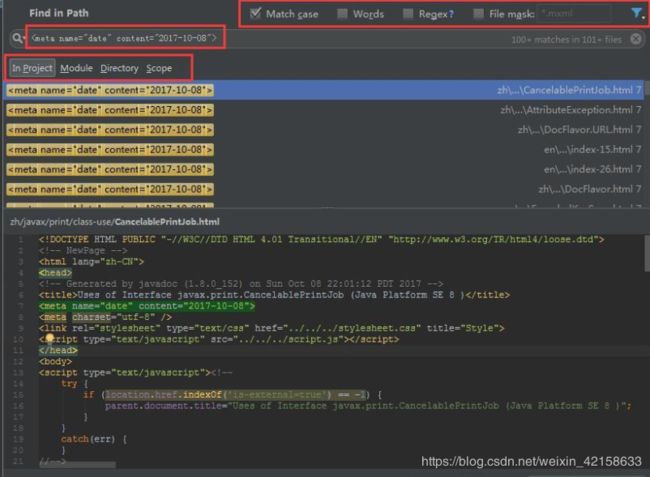Click the editor preview vertical scrollbar
The width and height of the screenshot is (650, 477).
coord(647,254)
